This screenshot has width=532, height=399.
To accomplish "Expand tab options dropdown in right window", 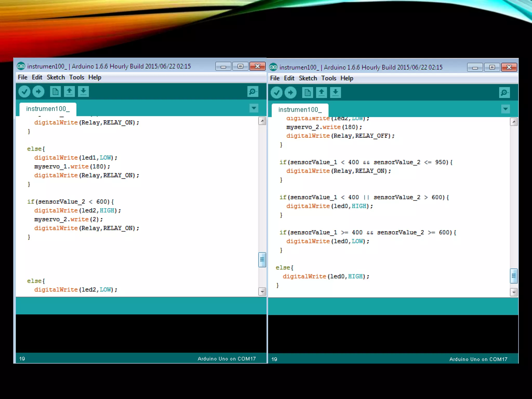I will click(506, 109).
